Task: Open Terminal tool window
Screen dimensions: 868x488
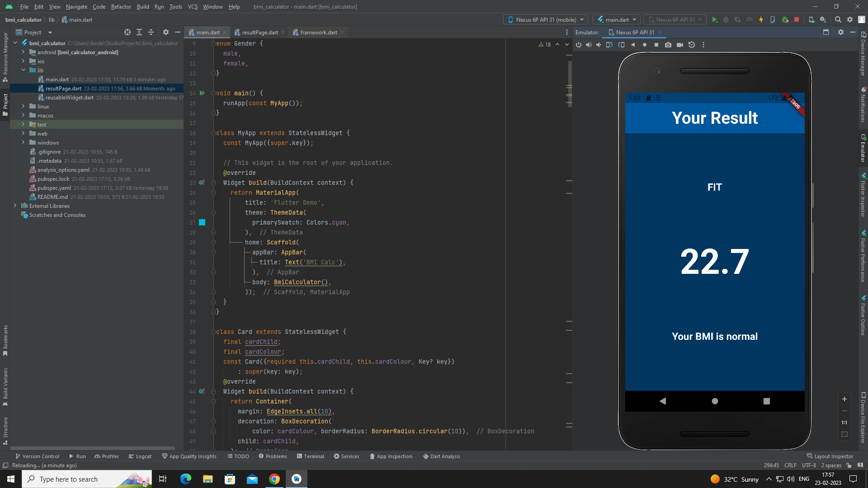Action: click(x=311, y=456)
